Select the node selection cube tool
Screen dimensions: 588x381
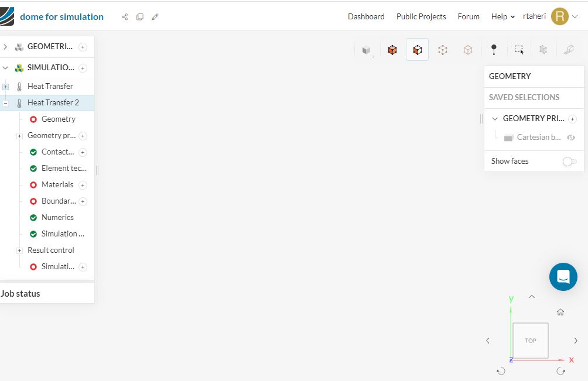click(467, 50)
